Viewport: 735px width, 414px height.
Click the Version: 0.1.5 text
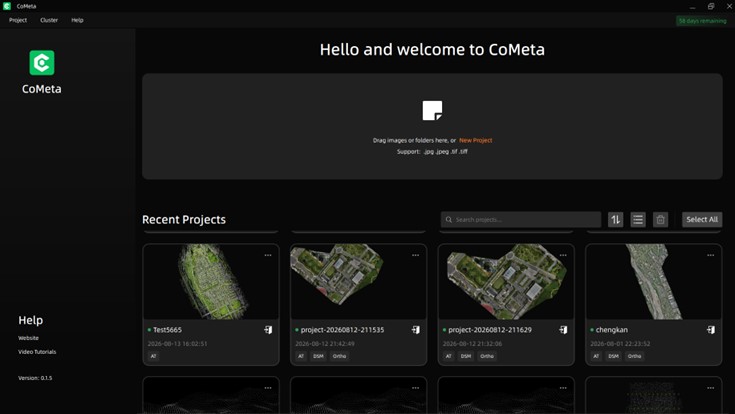(35, 378)
